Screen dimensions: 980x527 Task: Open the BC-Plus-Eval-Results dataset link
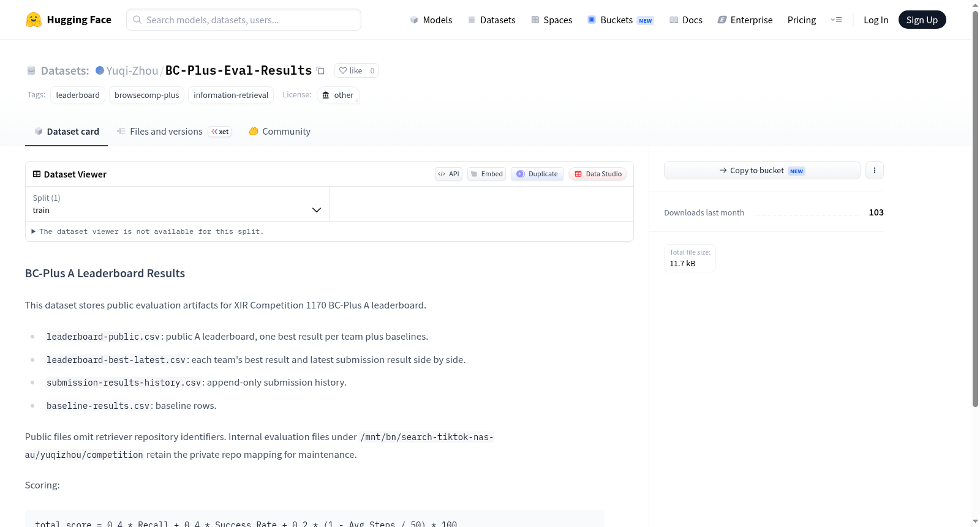click(x=239, y=70)
